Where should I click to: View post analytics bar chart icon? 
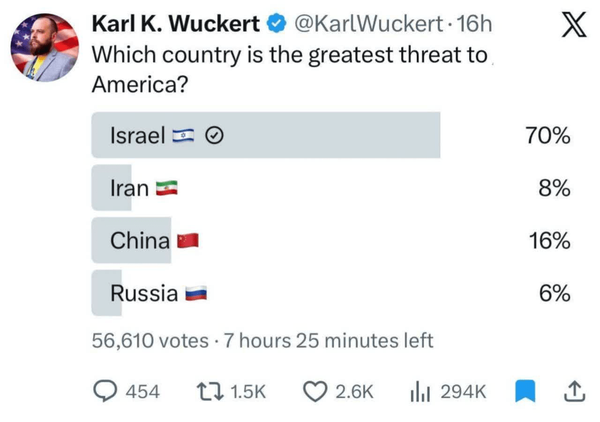420,393
